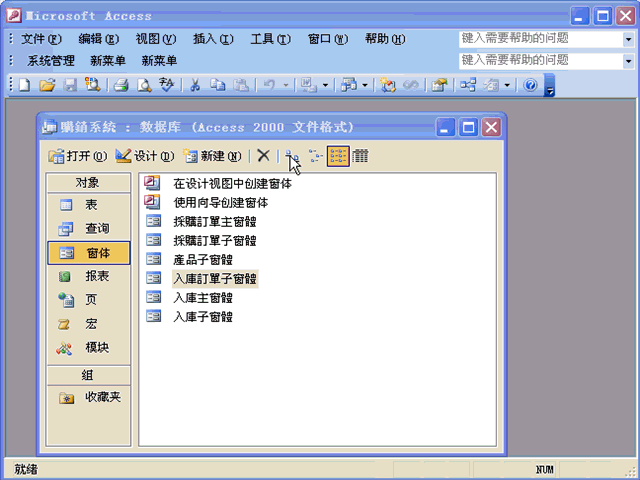640x480 pixels.
Task: Select the 窗体 objects category
Action: pyautogui.click(x=89, y=253)
